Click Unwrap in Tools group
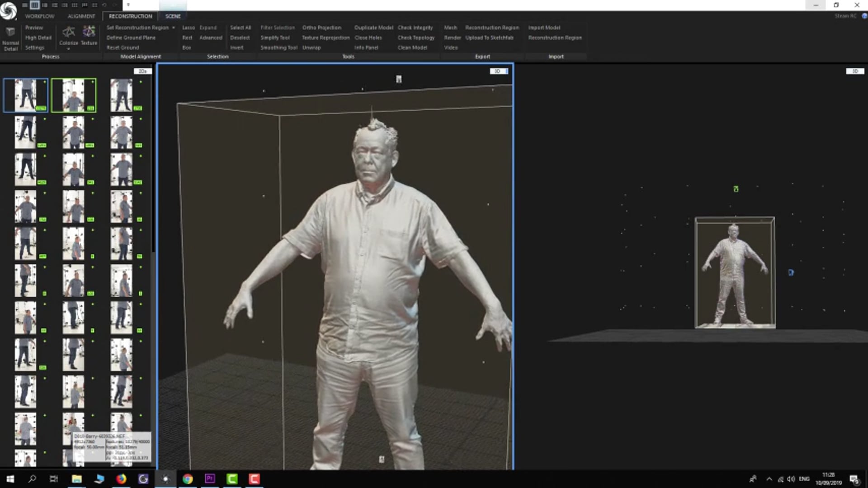868x488 pixels. tap(311, 47)
